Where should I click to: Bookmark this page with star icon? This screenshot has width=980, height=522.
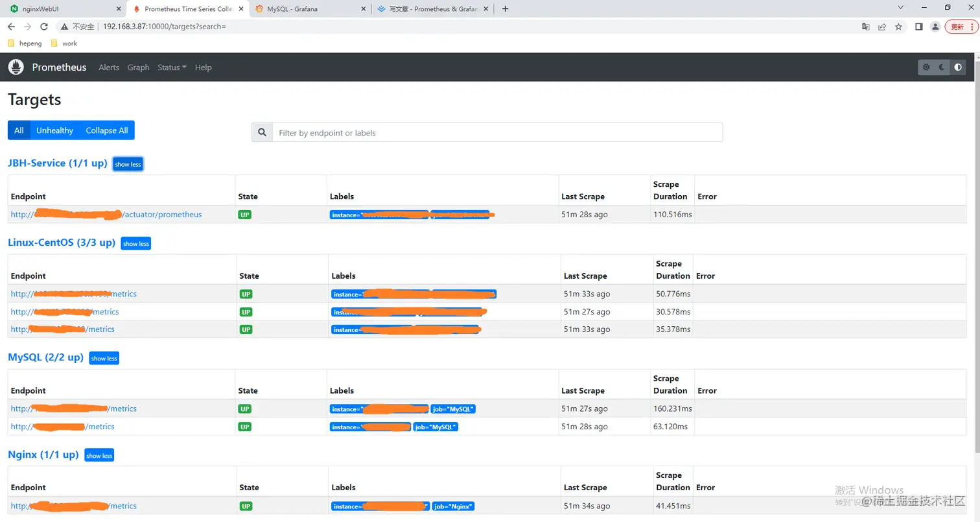pyautogui.click(x=898, y=27)
